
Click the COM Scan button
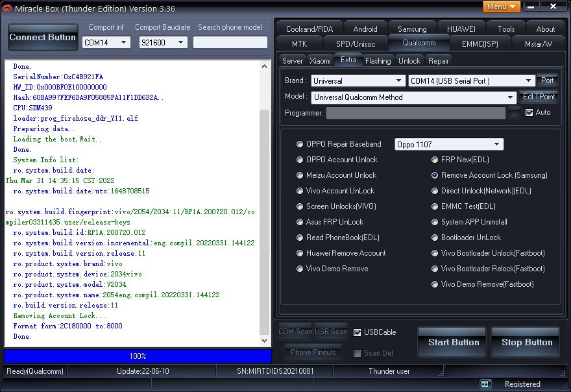click(295, 332)
